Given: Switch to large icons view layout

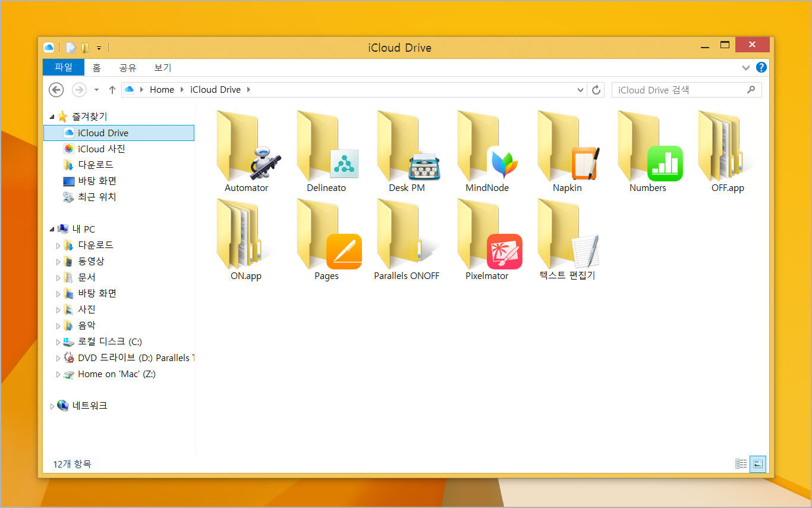Looking at the screenshot, I should [757, 463].
